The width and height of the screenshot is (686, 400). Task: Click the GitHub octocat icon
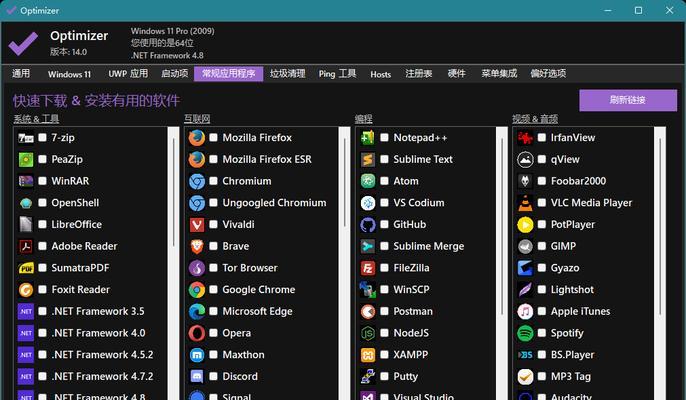pyautogui.click(x=368, y=225)
